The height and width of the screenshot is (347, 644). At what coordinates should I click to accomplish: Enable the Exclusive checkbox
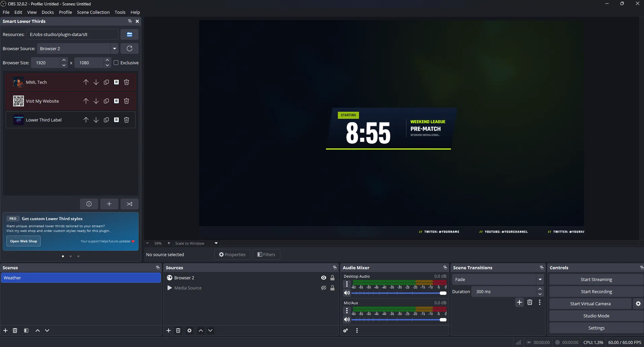point(116,63)
